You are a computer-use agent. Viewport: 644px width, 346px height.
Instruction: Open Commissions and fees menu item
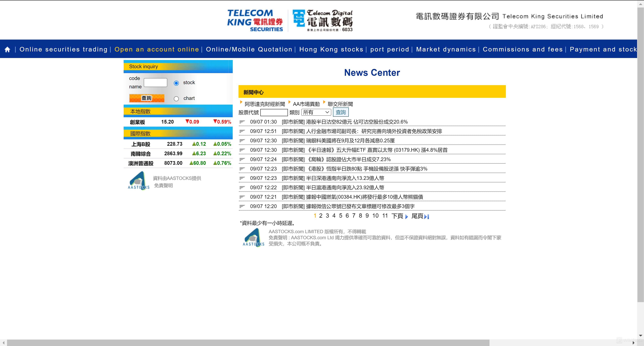click(x=523, y=49)
